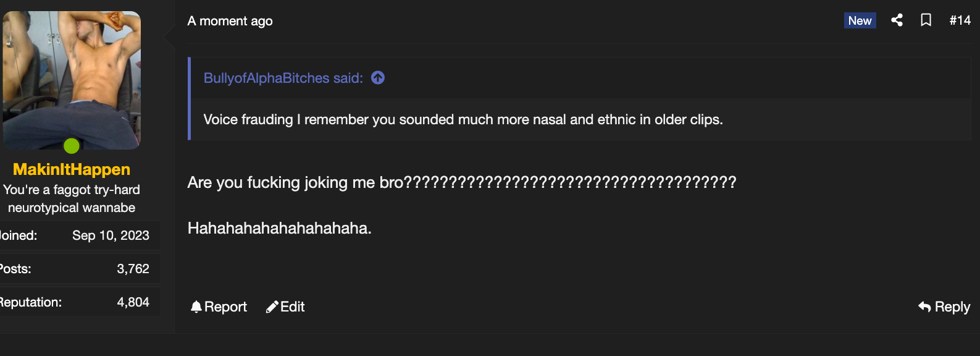Report this post
This screenshot has width=980, height=356.
coord(219,307)
